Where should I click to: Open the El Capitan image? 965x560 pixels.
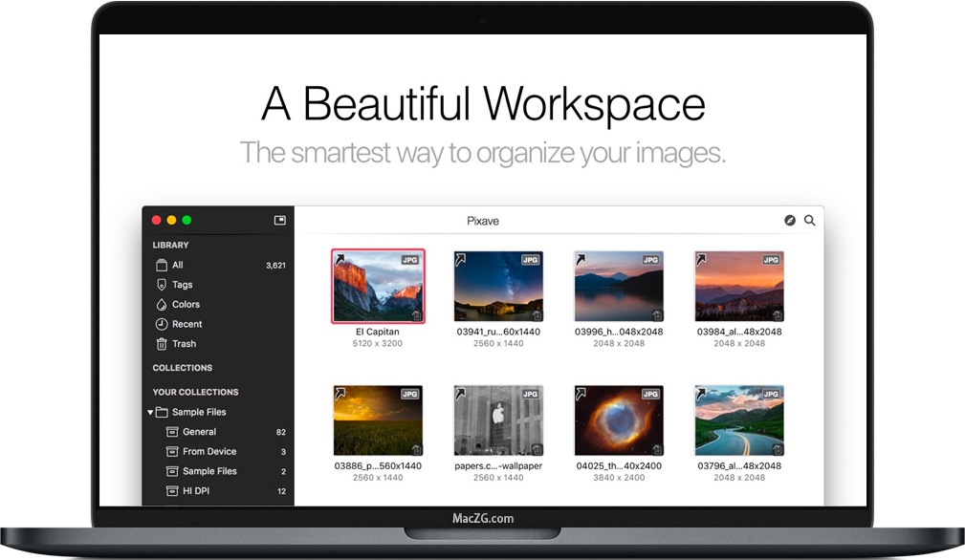(x=378, y=286)
